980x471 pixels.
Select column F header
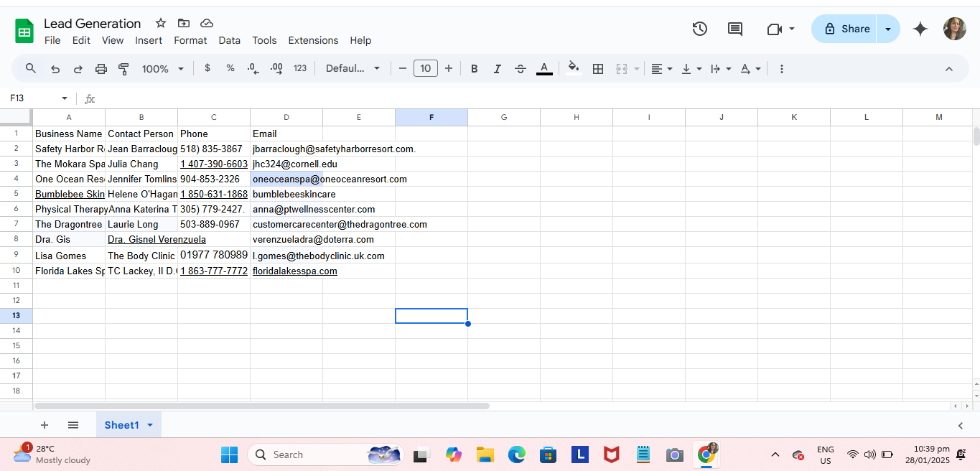coord(431,117)
